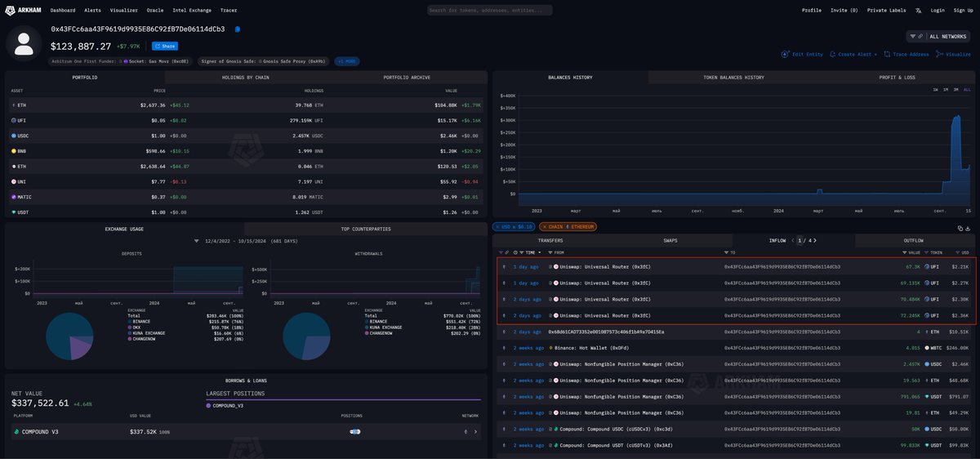Click the Trace Address icon

887,54
